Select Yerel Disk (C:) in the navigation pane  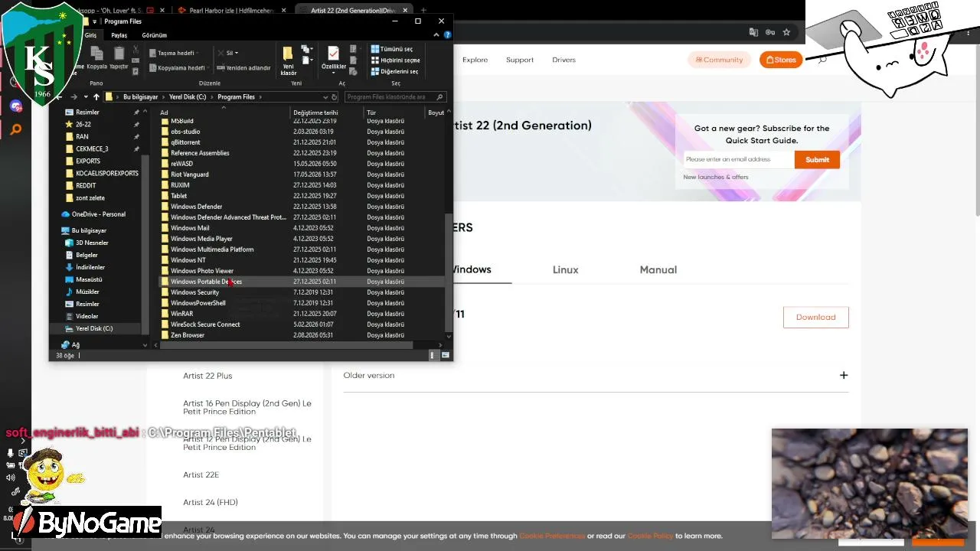[x=94, y=328]
